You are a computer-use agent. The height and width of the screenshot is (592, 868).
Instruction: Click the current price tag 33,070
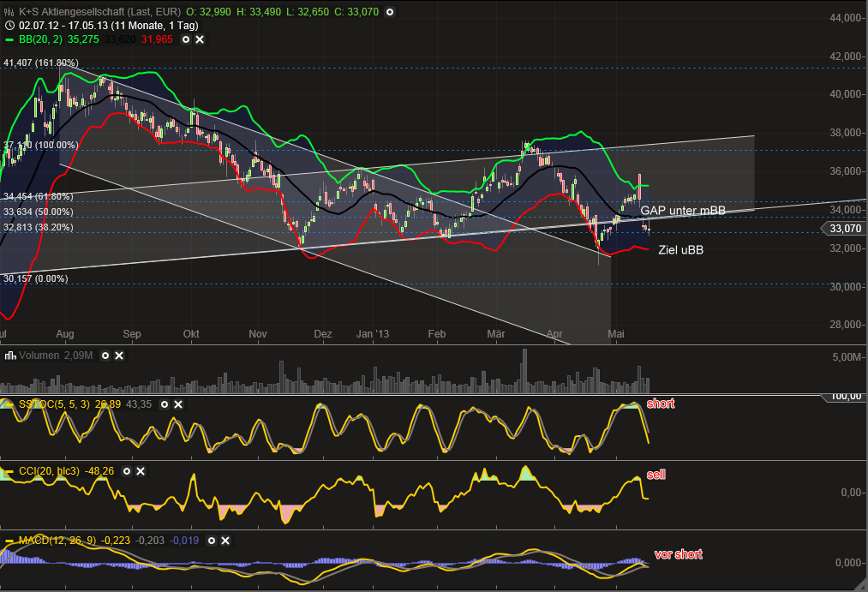pos(845,229)
